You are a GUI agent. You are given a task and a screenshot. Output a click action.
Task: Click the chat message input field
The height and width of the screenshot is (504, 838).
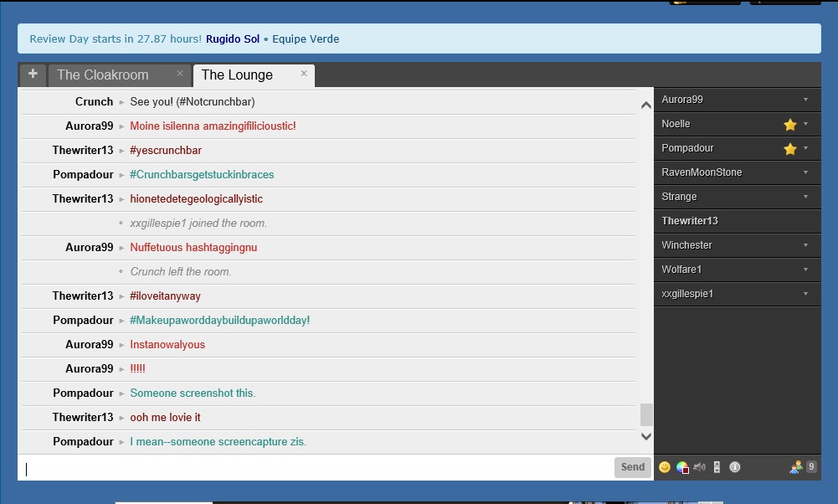tap(316, 468)
